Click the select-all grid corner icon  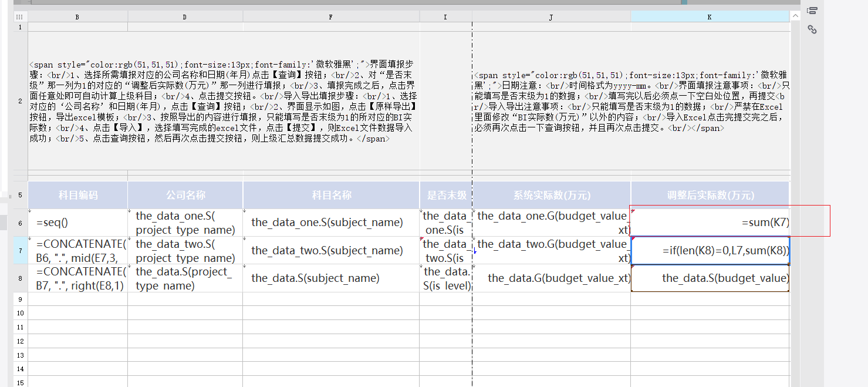(20, 17)
